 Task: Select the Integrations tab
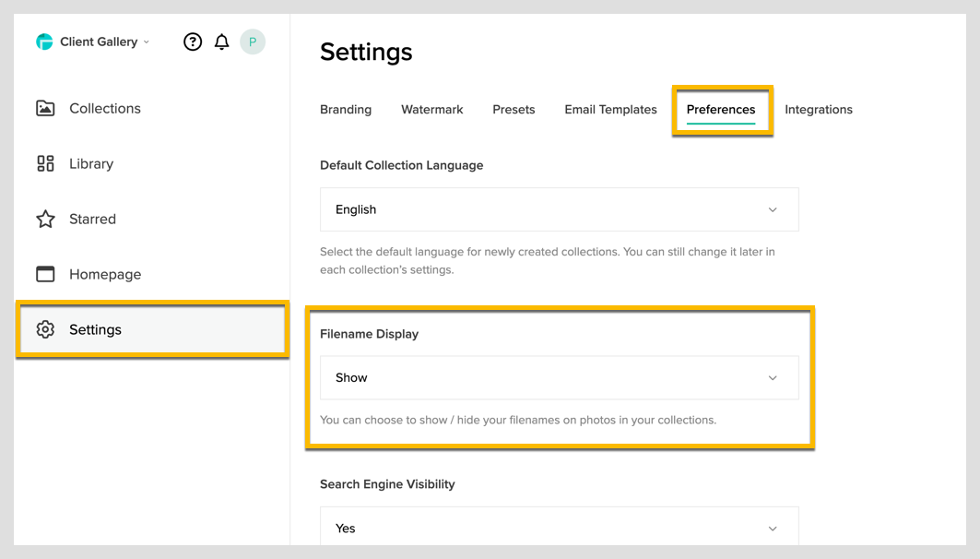pyautogui.click(x=818, y=109)
